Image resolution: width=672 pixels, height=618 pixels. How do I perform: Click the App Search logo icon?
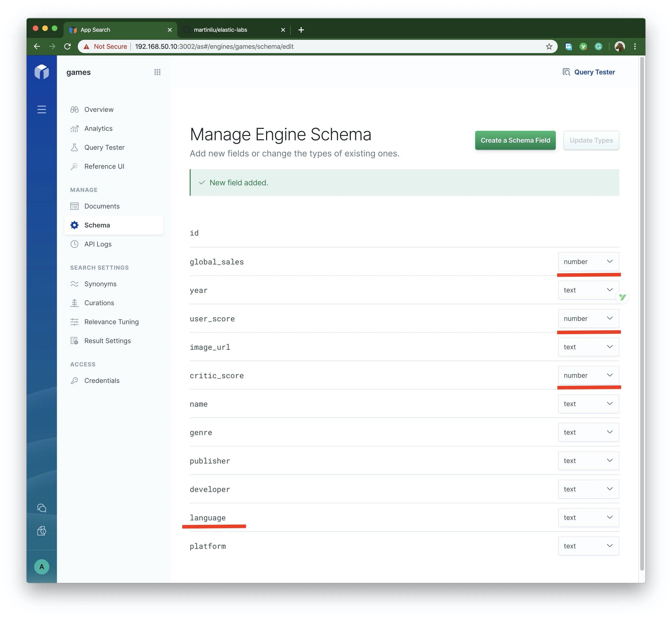[x=41, y=72]
